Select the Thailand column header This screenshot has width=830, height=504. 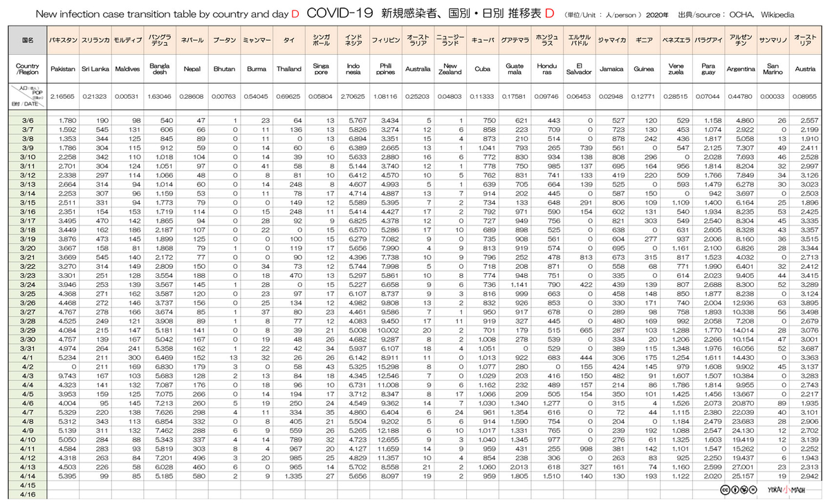pos(289,69)
